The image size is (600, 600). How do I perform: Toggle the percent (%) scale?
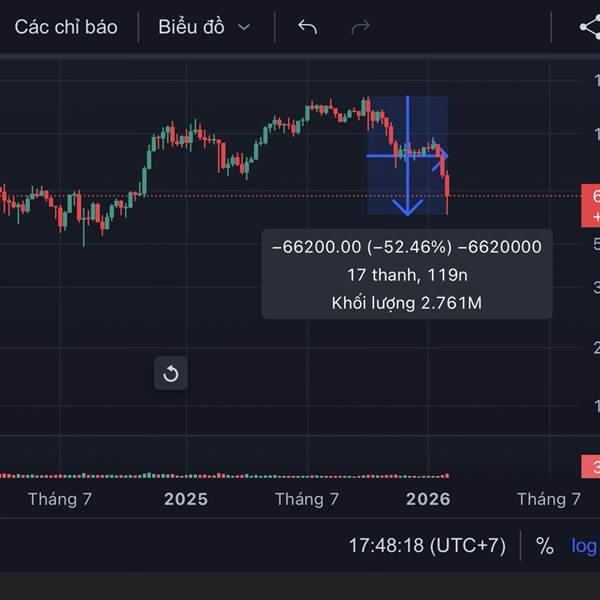tap(544, 546)
